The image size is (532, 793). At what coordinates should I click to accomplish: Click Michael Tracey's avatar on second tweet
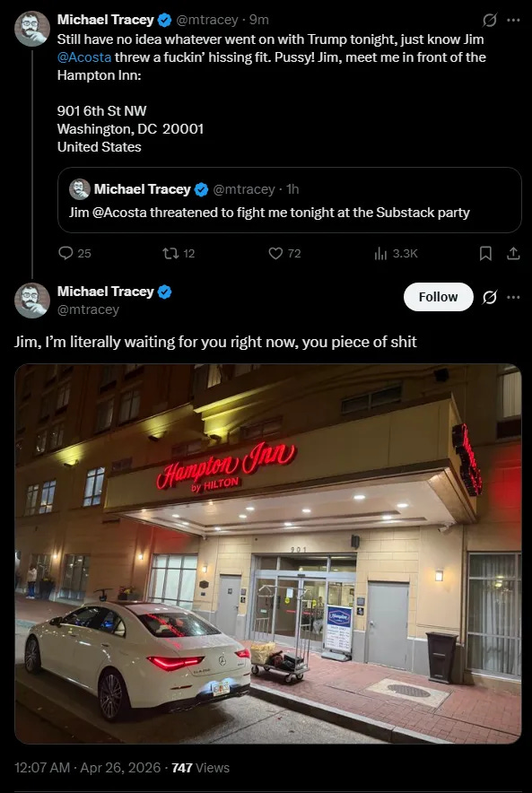pos(32,301)
